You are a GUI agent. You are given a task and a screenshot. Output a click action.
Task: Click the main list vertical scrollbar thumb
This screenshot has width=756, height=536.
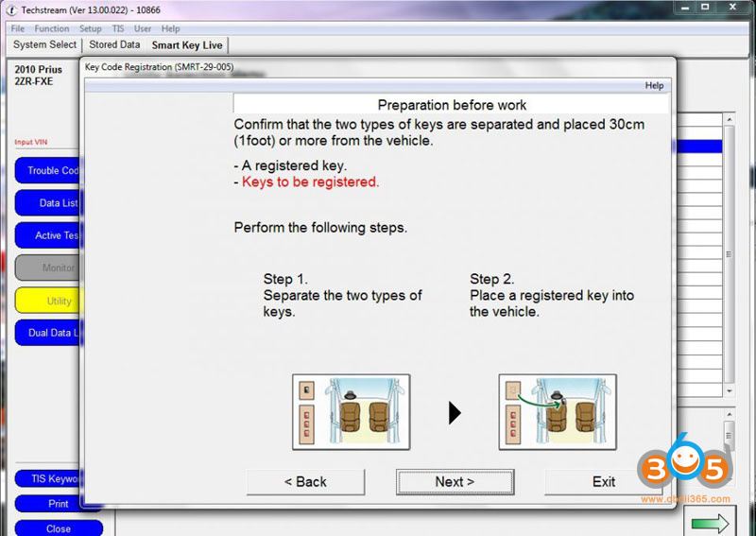tap(729, 254)
